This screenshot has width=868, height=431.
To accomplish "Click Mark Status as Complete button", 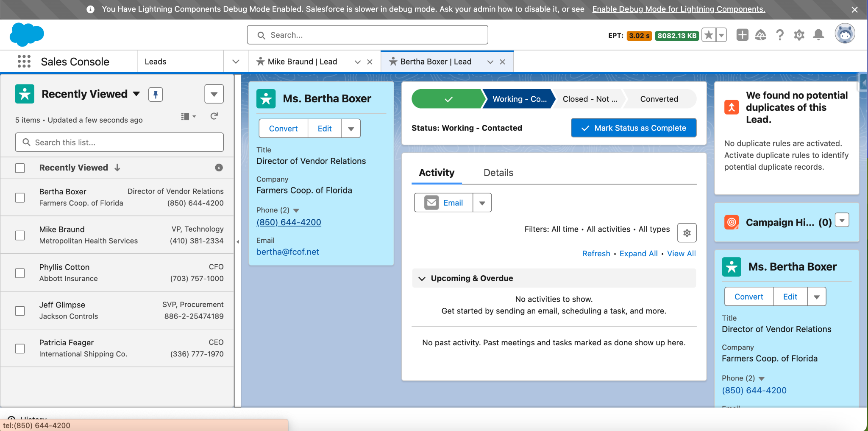I will point(634,128).
